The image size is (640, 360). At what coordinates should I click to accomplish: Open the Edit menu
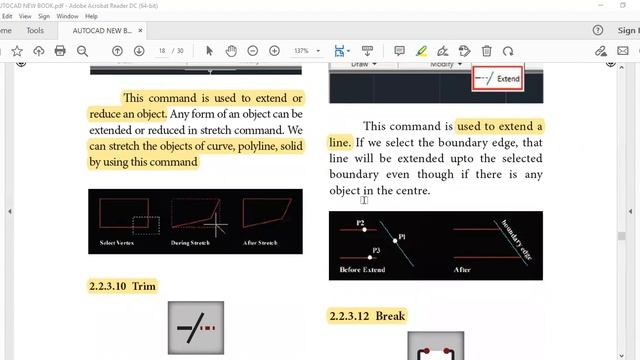coord(7,16)
